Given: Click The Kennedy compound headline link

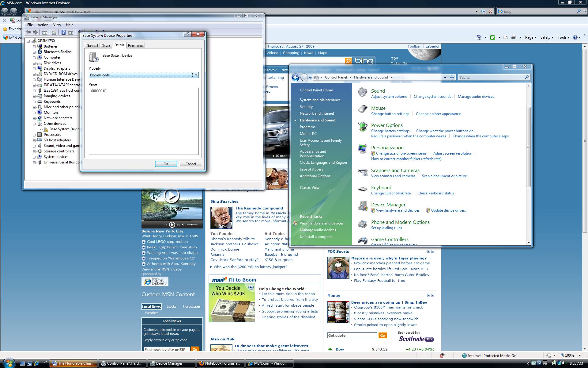Looking at the screenshot, I should [x=259, y=208].
